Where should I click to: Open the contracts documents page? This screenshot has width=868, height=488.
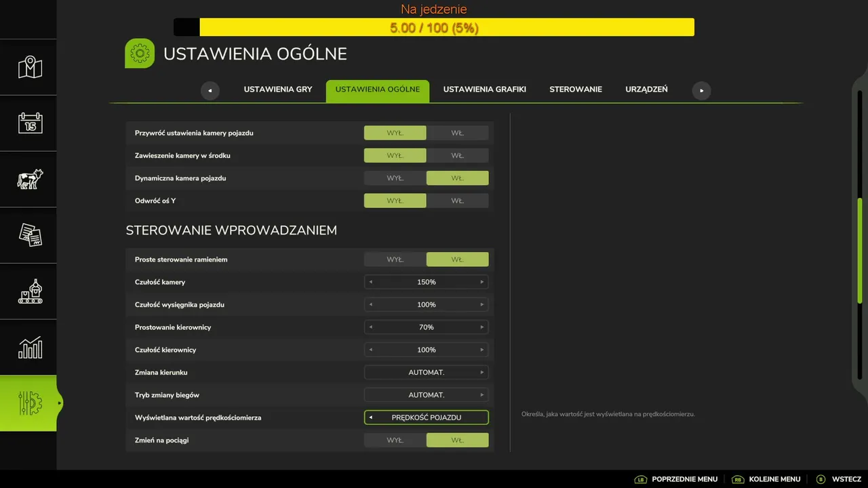pyautogui.click(x=30, y=235)
